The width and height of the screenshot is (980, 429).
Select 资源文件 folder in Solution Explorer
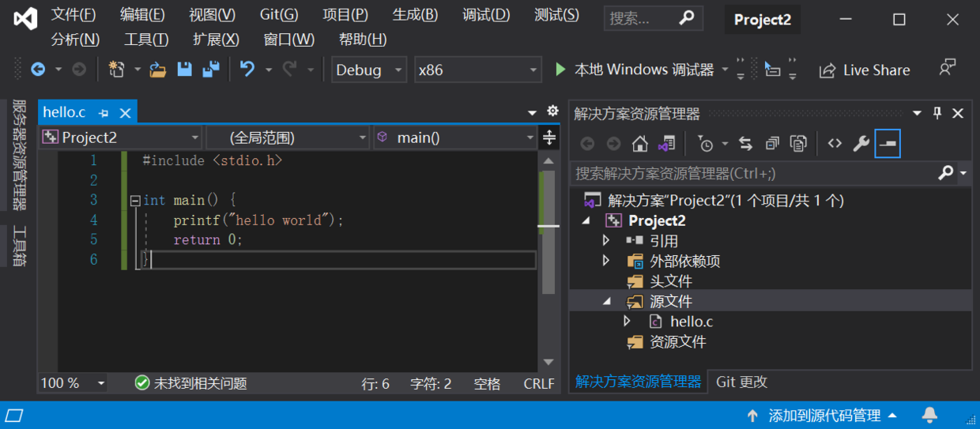[x=677, y=342]
